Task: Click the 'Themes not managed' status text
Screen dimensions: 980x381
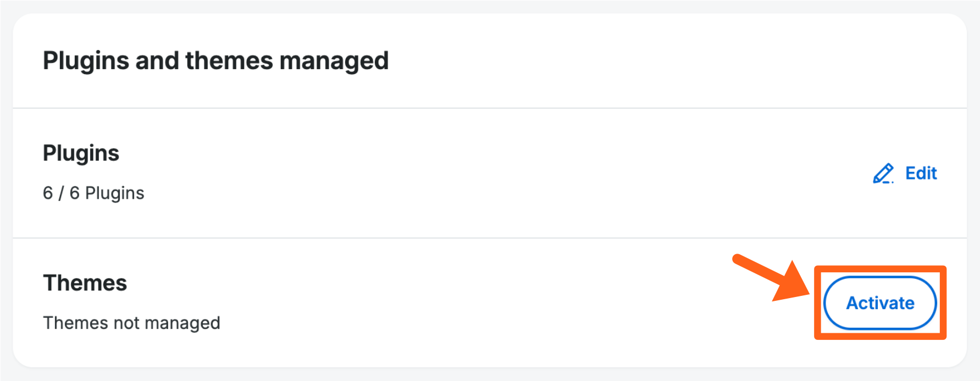Action: [x=131, y=323]
